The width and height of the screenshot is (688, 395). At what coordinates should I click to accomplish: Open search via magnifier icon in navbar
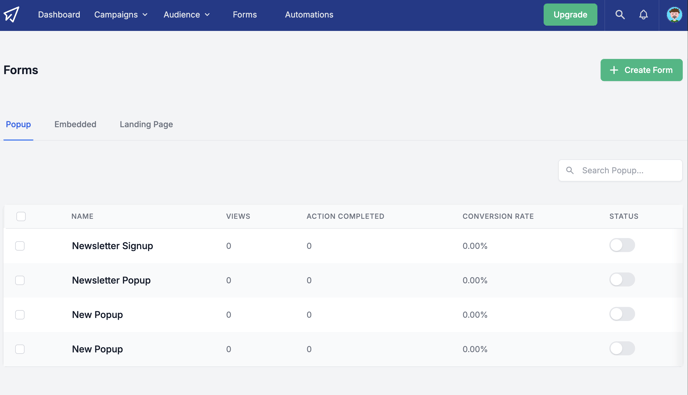point(620,14)
